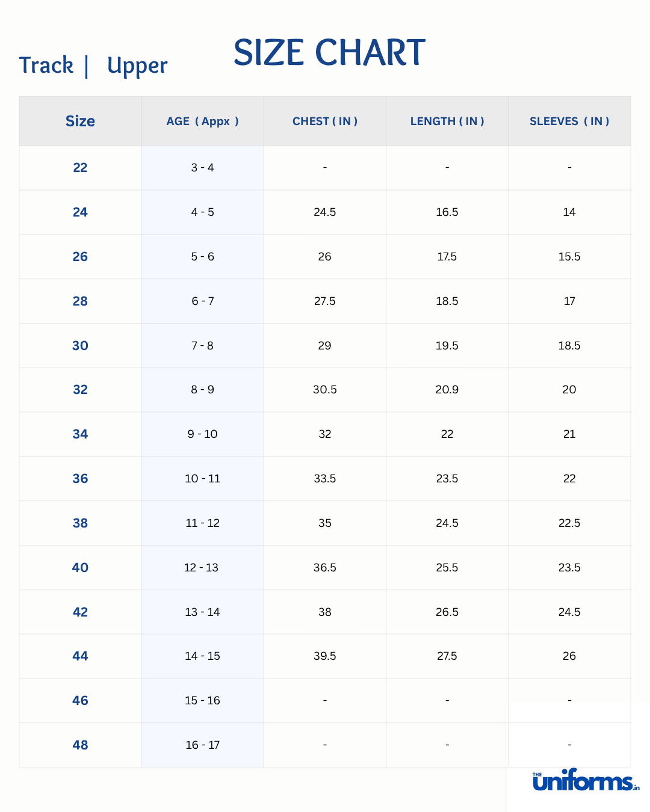The width and height of the screenshot is (650, 812).
Task: Click the length value 20.9 cell
Action: coord(447,390)
